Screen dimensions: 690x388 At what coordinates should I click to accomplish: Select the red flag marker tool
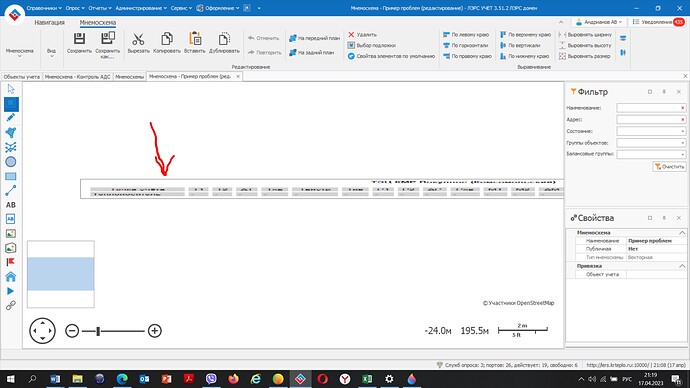[11, 262]
